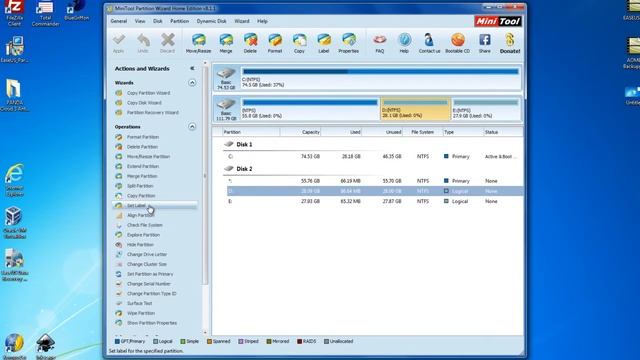Screen dimensions: 640x360
Task: Choose Change Drive Letter operation
Action: (147, 255)
